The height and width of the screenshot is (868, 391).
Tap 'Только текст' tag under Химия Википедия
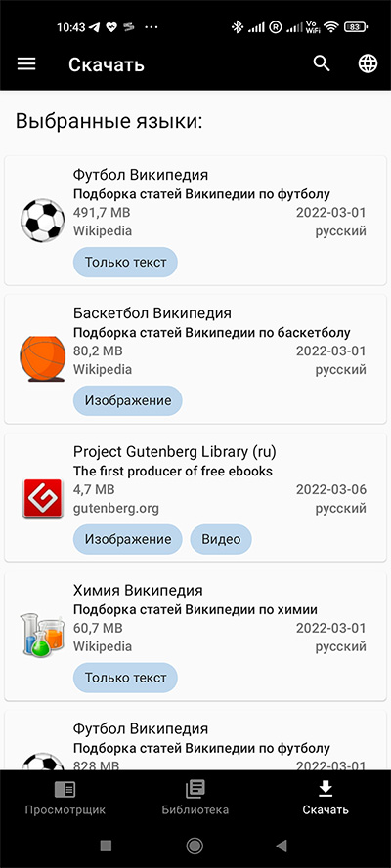pos(125,678)
